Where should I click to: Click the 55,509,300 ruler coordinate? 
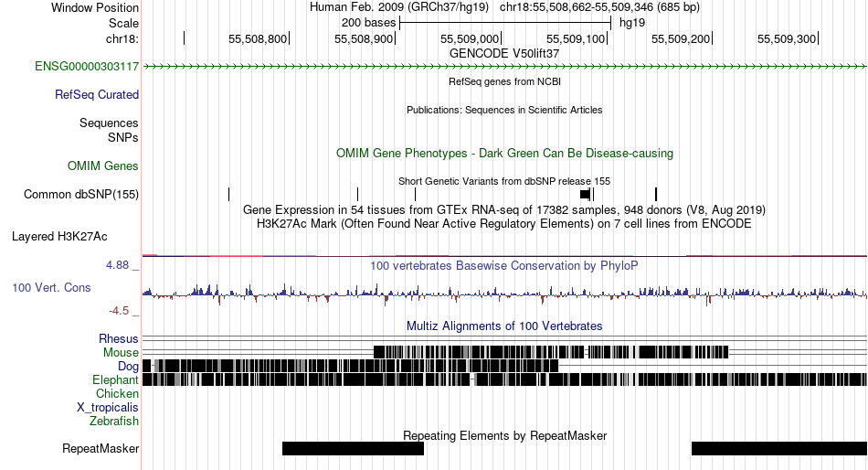(x=787, y=39)
